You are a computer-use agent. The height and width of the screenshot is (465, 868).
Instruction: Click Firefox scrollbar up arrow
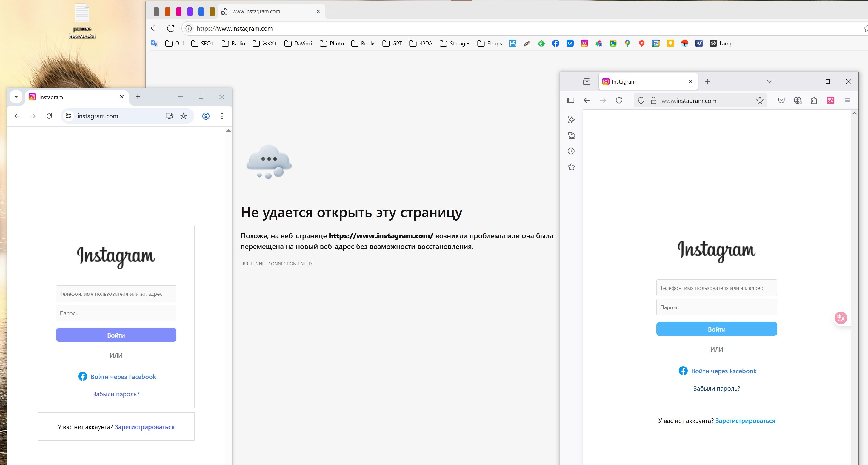click(854, 113)
